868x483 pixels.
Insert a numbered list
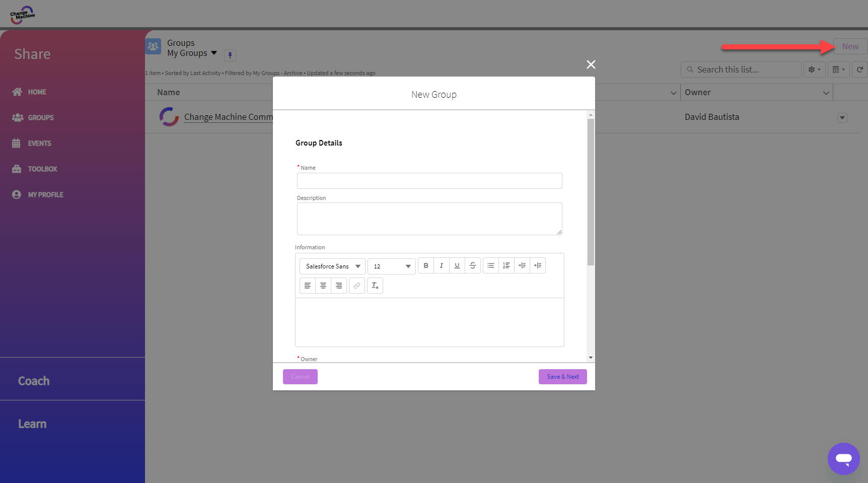pyautogui.click(x=507, y=266)
